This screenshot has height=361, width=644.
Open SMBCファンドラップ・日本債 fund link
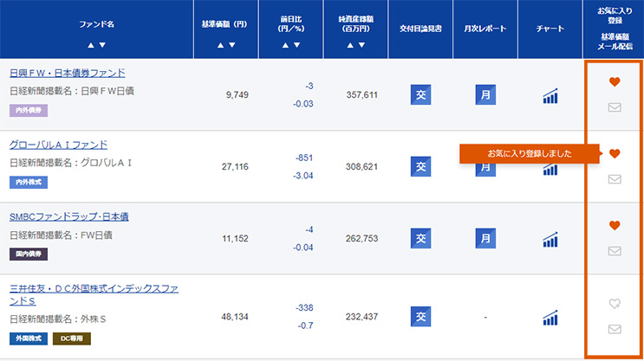point(68,216)
